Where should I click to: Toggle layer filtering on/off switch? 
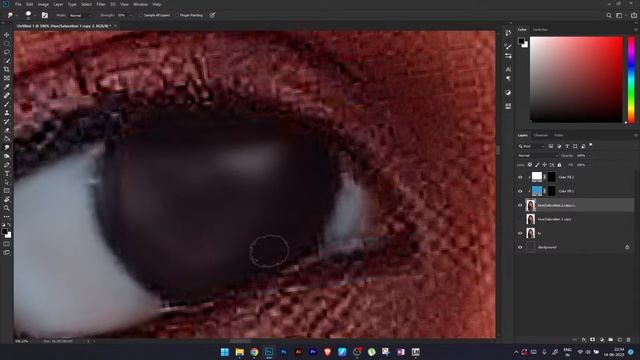(x=591, y=145)
